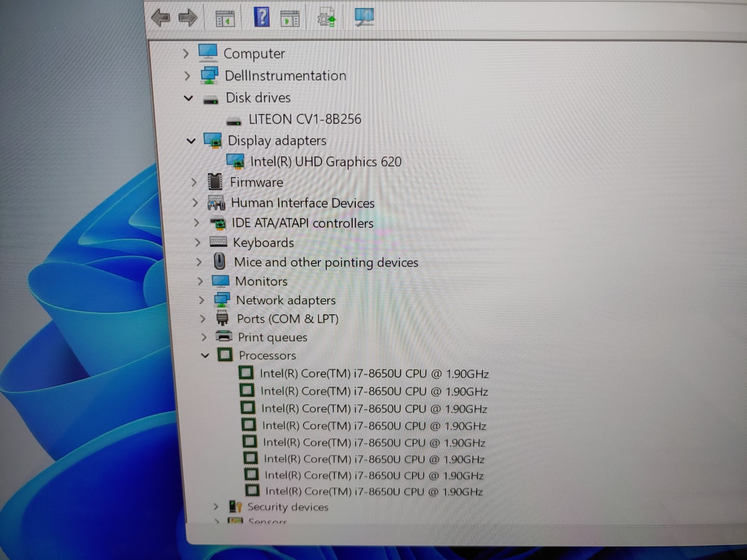The image size is (747, 560).
Task: Expand the Network adapters node
Action: tap(202, 300)
